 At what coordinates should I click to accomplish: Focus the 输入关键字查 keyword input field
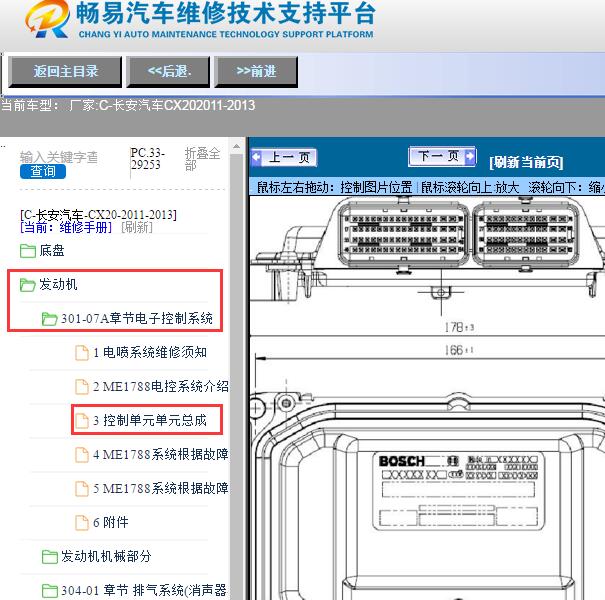[x=59, y=157]
